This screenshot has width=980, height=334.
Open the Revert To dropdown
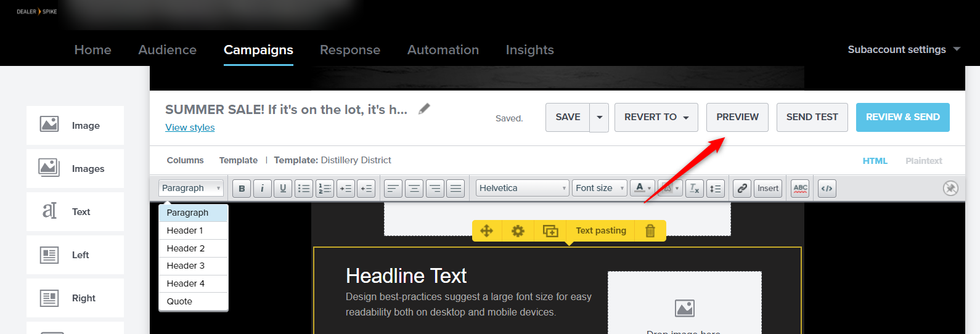[x=656, y=117]
